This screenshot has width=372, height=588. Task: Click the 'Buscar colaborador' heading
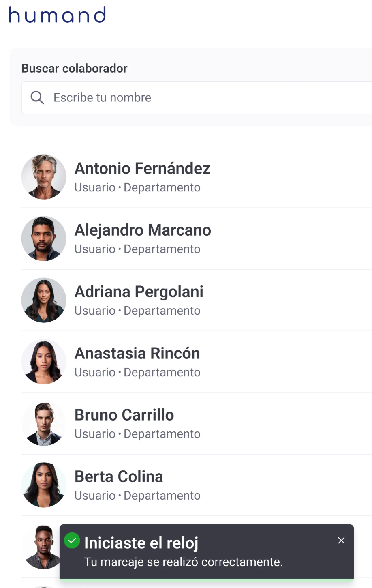point(74,69)
